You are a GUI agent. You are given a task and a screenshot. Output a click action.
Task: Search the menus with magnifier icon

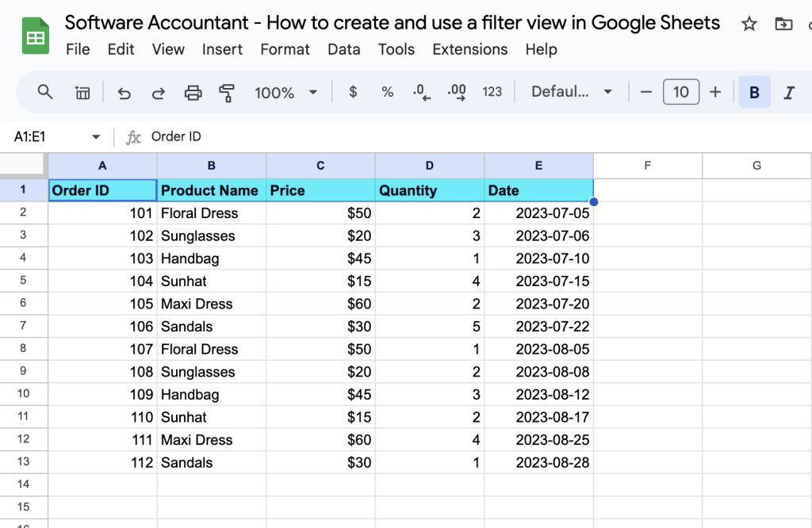coord(45,92)
